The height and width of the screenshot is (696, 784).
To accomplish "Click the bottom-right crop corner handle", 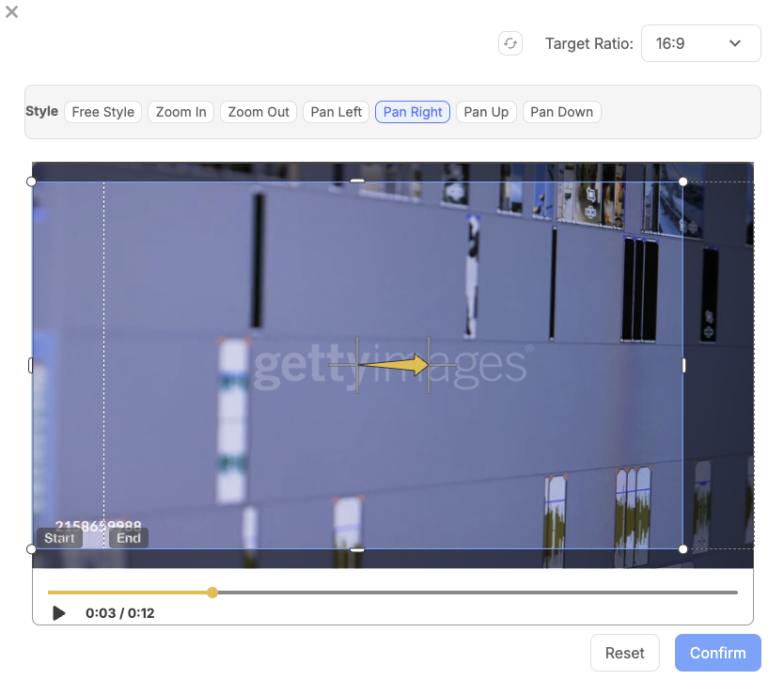I will click(683, 549).
